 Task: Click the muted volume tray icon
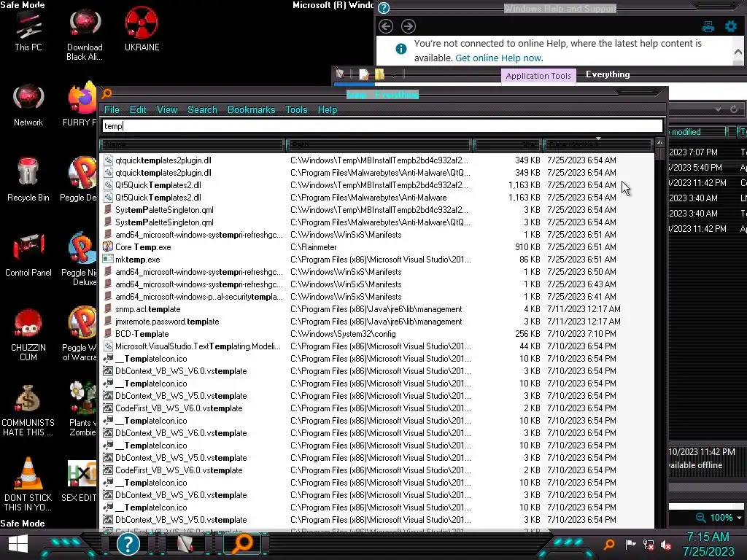[x=667, y=544]
